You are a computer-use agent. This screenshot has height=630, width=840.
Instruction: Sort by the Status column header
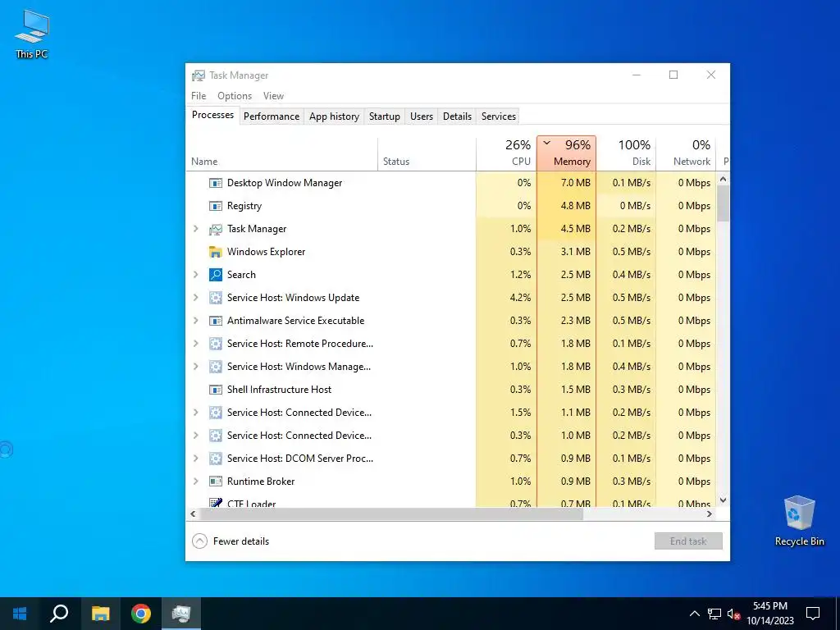click(x=427, y=153)
